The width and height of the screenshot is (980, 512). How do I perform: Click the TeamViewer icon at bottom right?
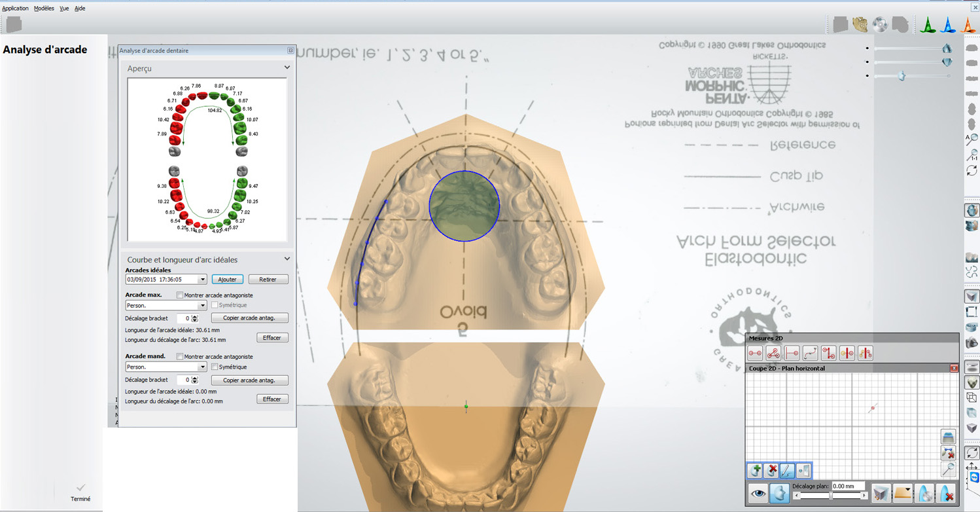tap(973, 478)
